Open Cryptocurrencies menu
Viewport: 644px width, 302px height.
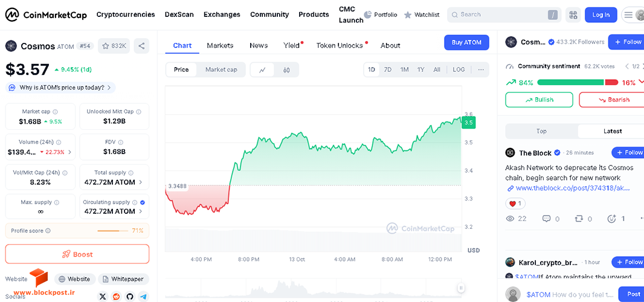click(126, 14)
